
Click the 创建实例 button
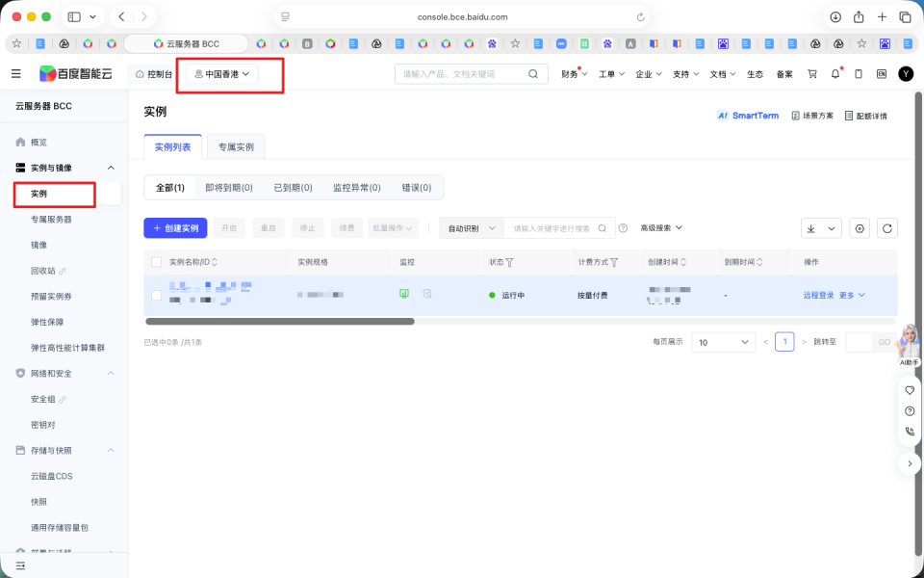(x=175, y=228)
